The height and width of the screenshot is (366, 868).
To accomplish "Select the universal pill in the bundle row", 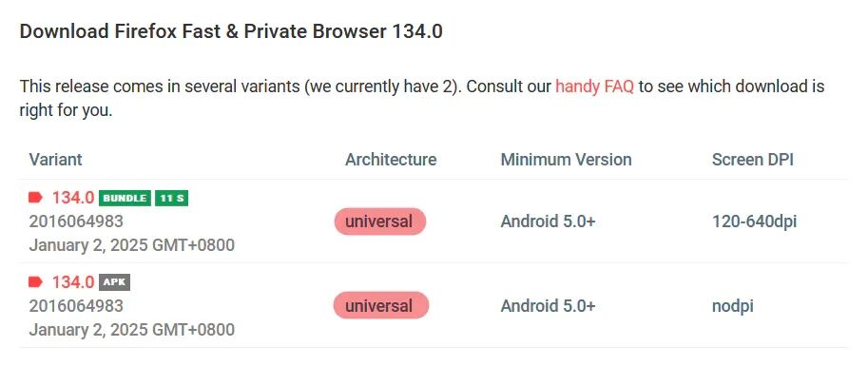I will [379, 222].
